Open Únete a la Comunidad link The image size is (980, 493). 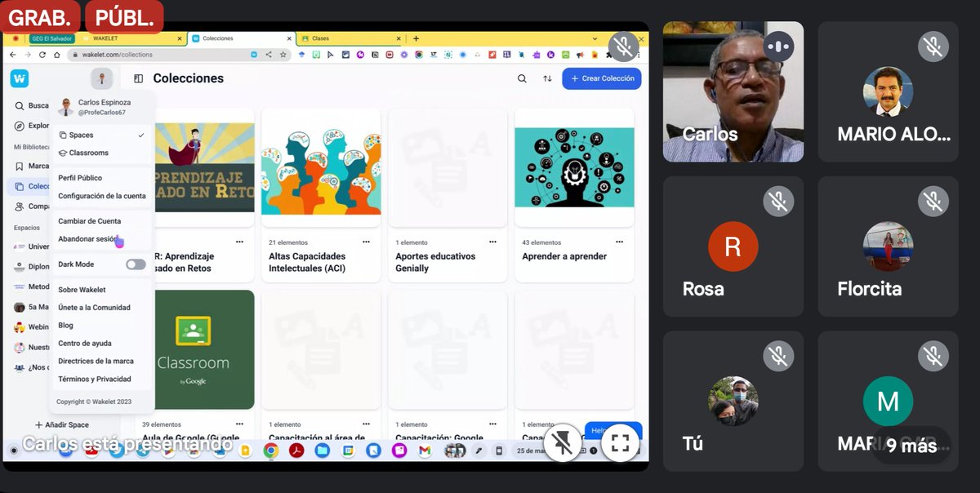point(94,308)
